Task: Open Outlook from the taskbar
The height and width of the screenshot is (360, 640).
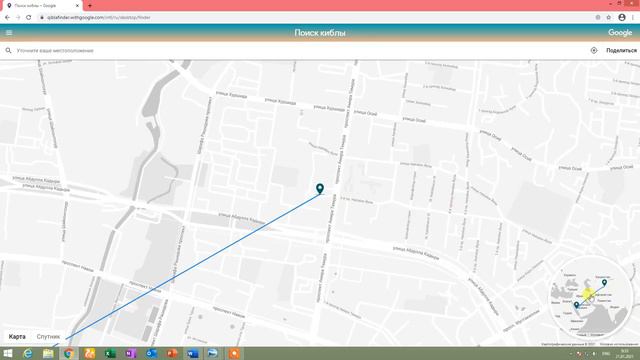Action: click(151, 353)
